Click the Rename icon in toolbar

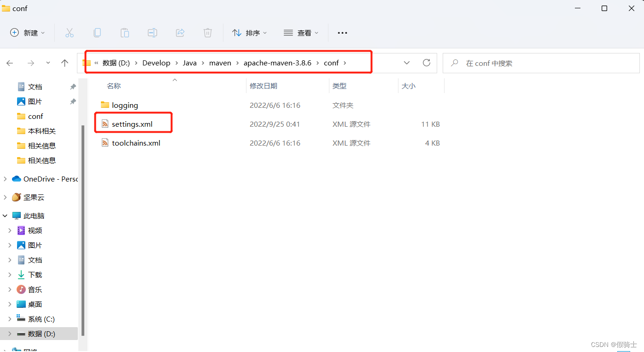click(152, 33)
